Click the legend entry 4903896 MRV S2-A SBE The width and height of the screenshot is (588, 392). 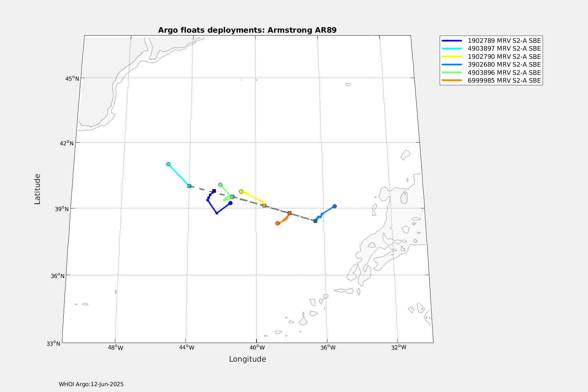coord(491,73)
